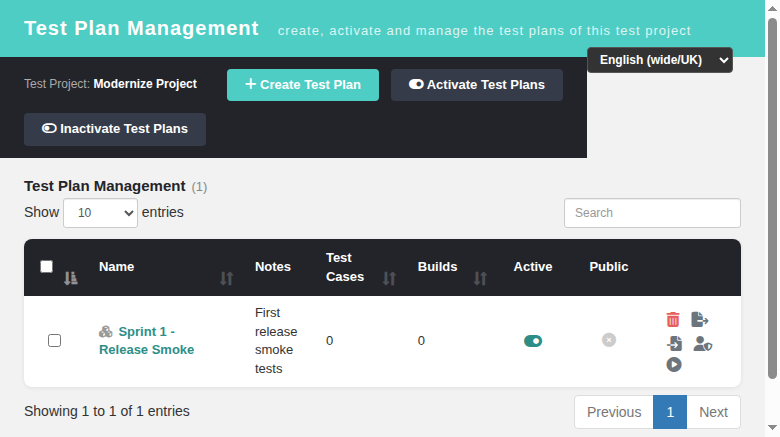
Task: Open the English (wide/UK) language dropdown
Action: [x=660, y=60]
